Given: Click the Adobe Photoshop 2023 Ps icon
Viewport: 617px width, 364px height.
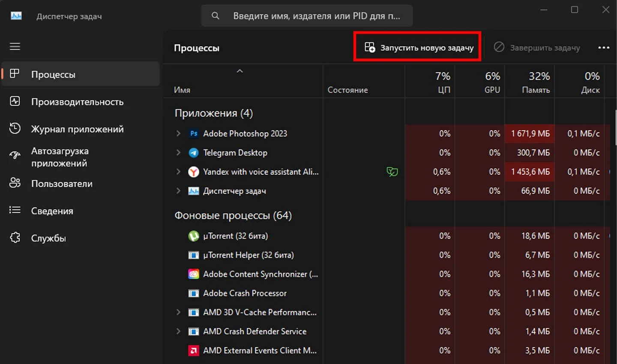Looking at the screenshot, I should click(x=194, y=134).
